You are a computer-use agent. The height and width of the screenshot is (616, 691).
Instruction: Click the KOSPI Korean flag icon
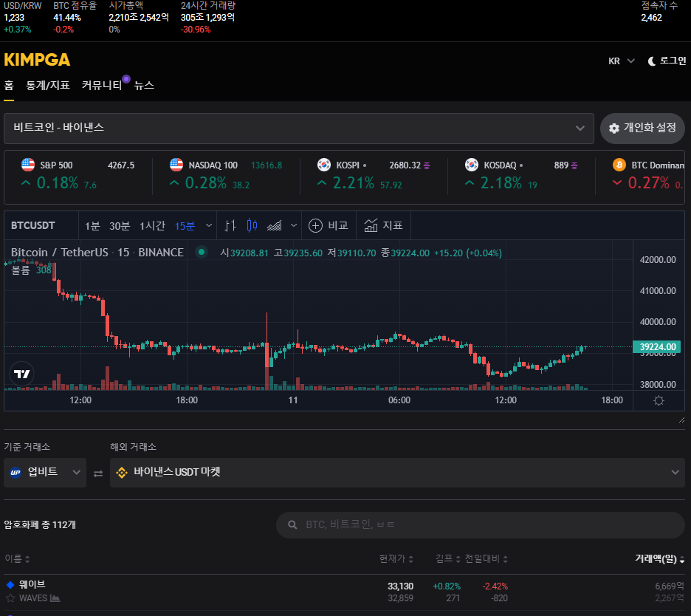[x=324, y=165]
